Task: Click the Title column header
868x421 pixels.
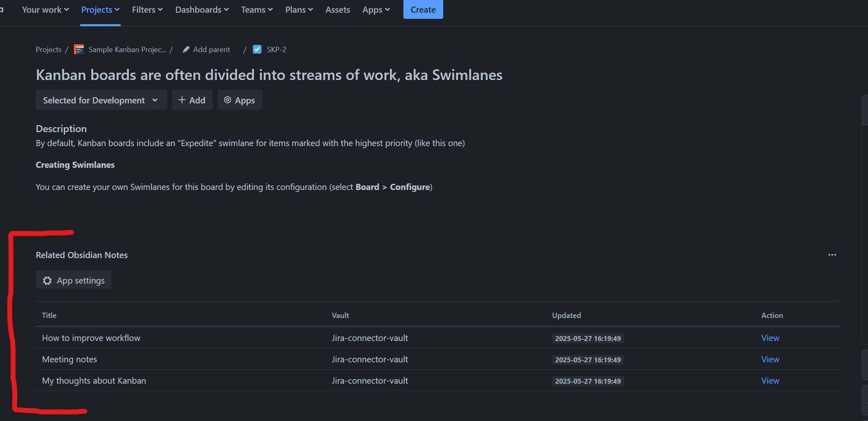Action: tap(49, 316)
